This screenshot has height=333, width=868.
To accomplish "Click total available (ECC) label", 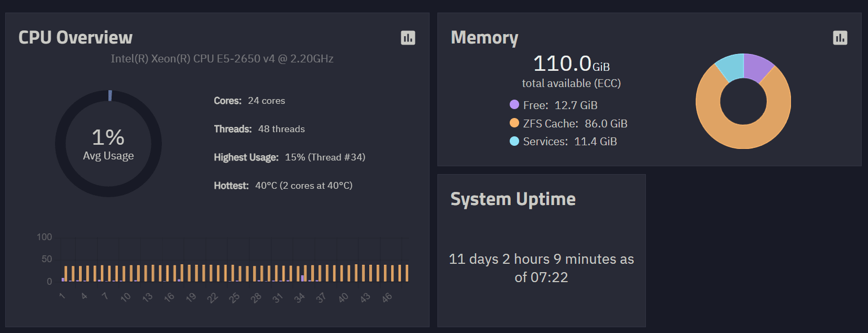I will pyautogui.click(x=572, y=83).
